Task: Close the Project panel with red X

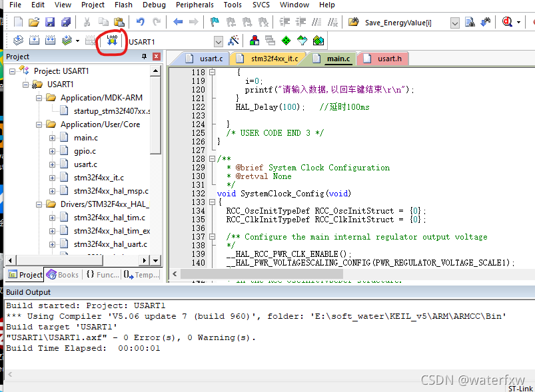Action: (157, 57)
